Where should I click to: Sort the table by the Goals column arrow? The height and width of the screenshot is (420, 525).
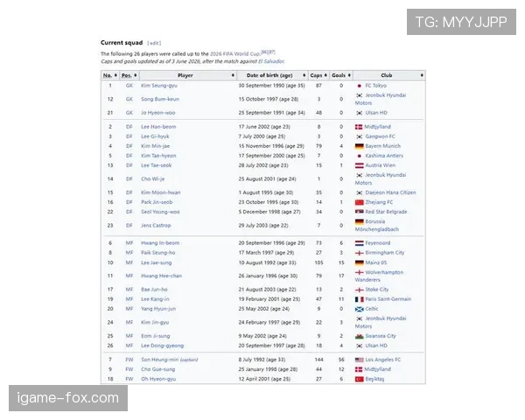coord(349,75)
